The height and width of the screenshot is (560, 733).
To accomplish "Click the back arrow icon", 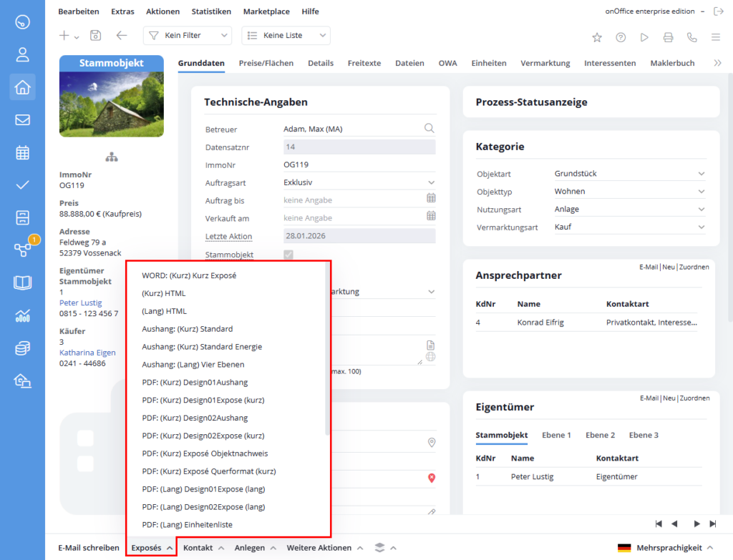I will [x=122, y=36].
